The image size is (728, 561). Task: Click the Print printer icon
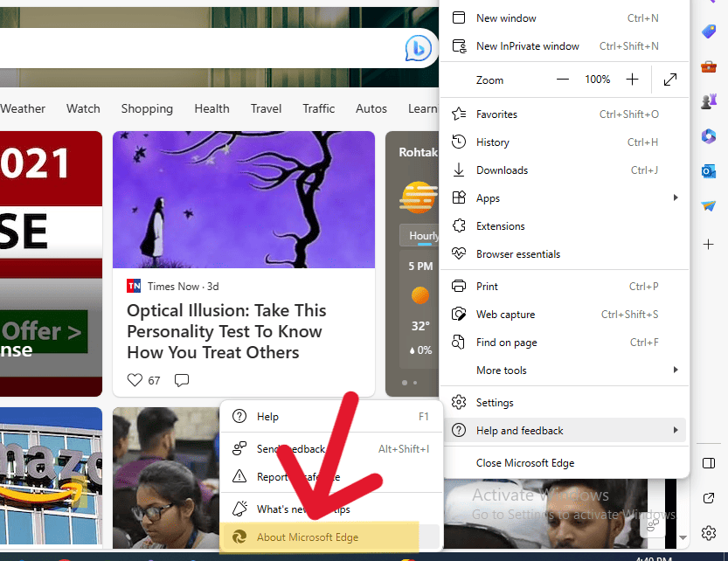coord(459,286)
